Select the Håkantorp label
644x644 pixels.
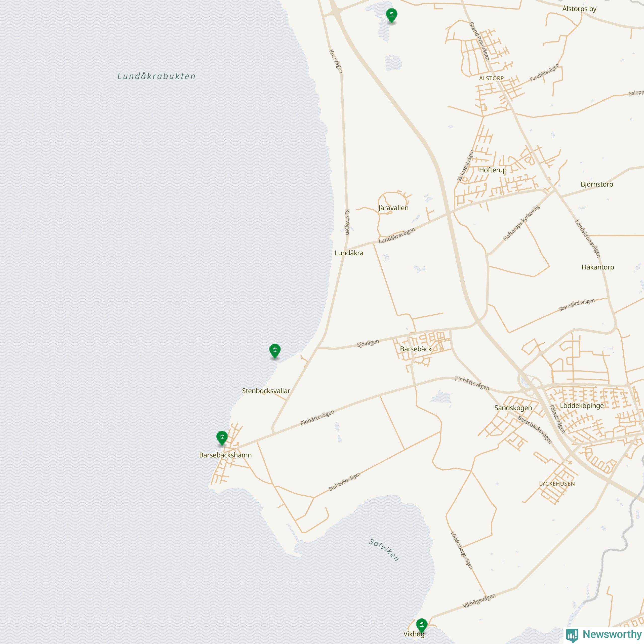point(598,267)
